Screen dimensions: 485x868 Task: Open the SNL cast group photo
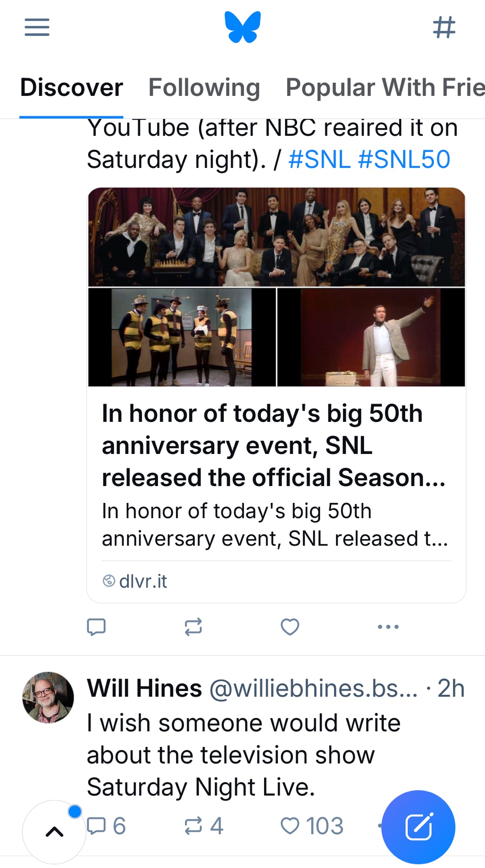pos(276,237)
